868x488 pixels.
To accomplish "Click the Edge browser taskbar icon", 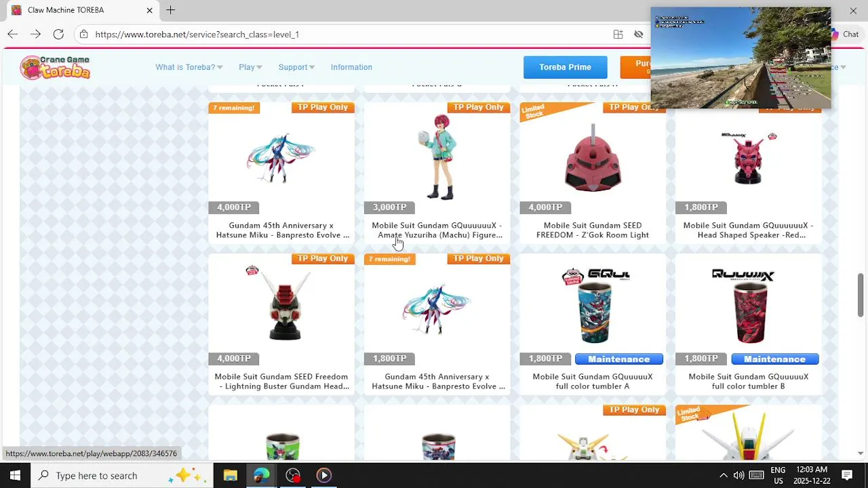I will (262, 475).
